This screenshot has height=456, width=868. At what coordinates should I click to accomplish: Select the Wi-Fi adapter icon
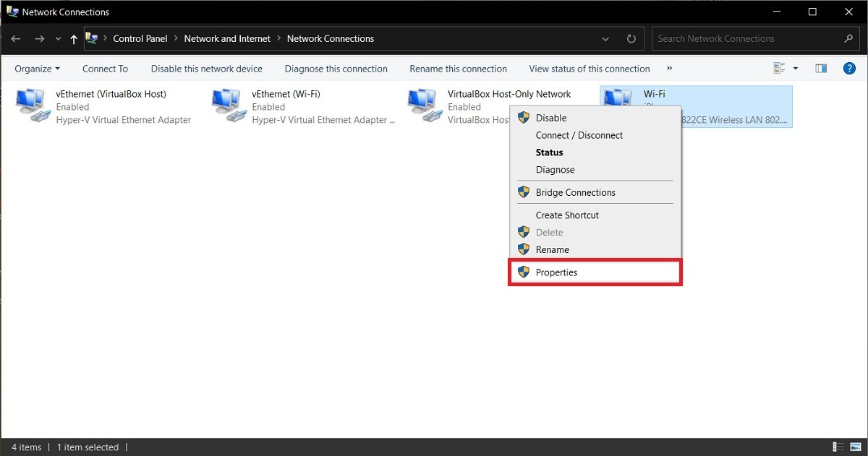coord(618,98)
